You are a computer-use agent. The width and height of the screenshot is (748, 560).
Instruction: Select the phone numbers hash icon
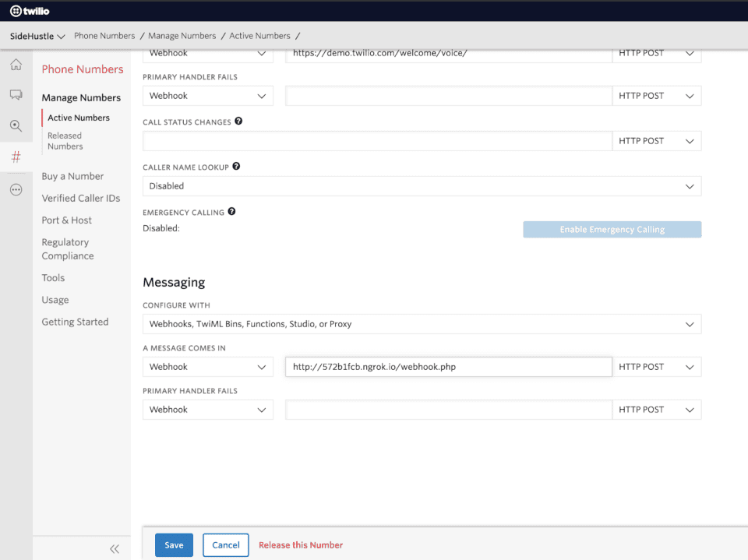[x=16, y=157]
